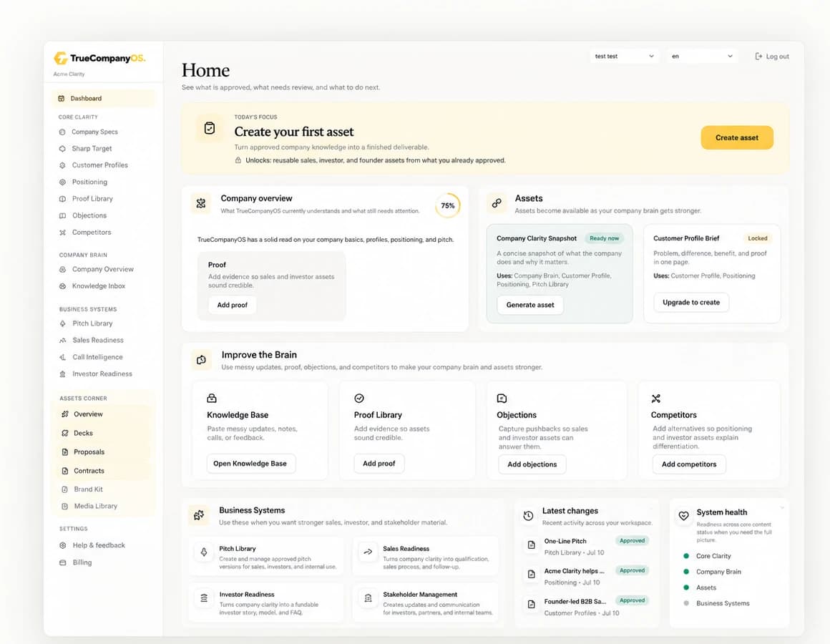The height and width of the screenshot is (644, 830).
Task: Click the Company Brain health status
Action: click(713, 572)
